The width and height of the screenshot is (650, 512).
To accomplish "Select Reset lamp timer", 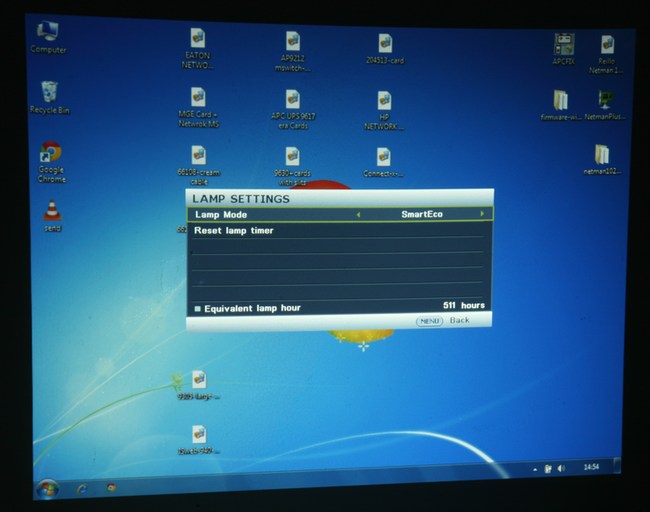I will click(x=234, y=231).
